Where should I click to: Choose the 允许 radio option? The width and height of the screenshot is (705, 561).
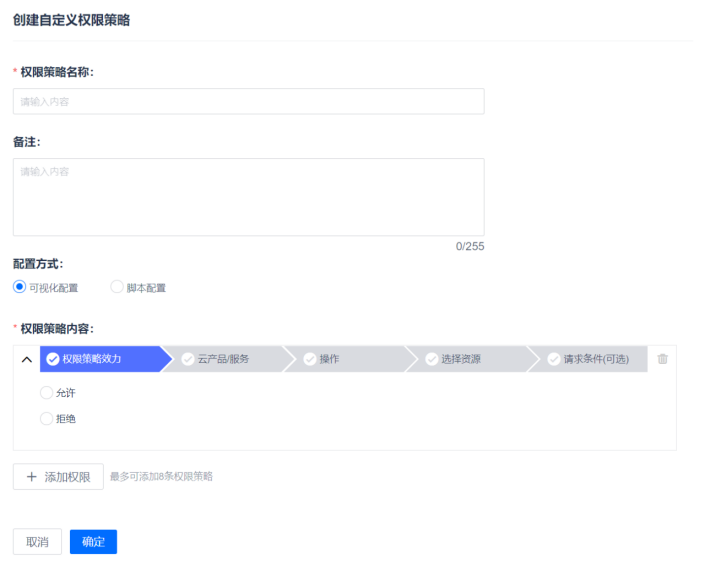click(x=46, y=393)
